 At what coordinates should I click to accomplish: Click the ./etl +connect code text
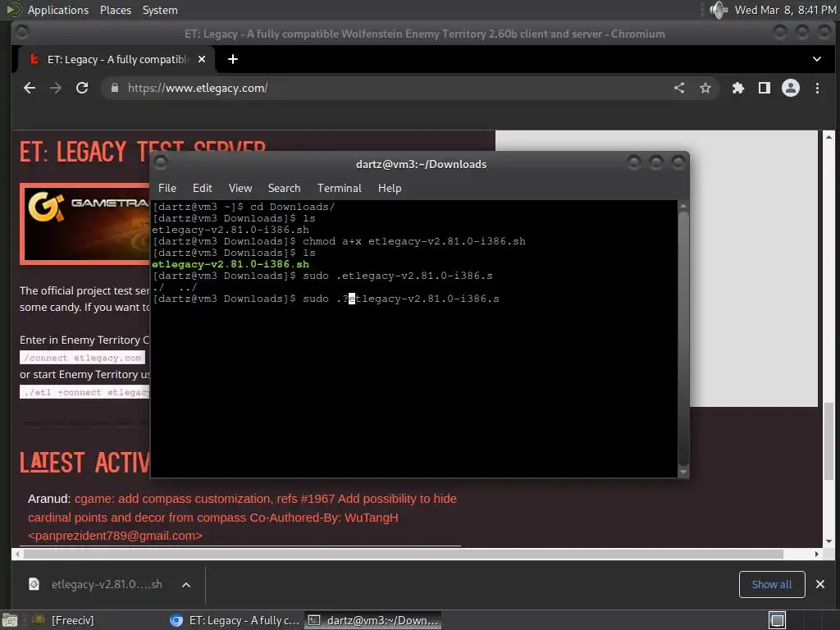[x=85, y=392]
